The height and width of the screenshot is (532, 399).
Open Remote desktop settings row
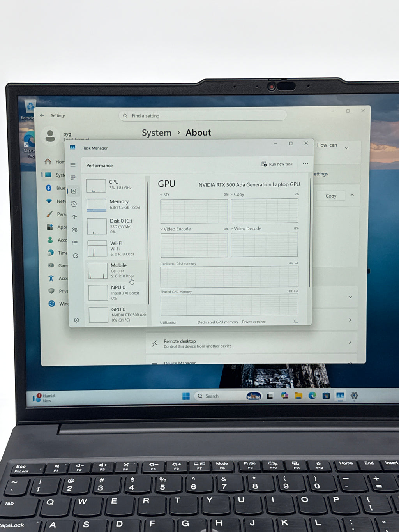tap(251, 343)
